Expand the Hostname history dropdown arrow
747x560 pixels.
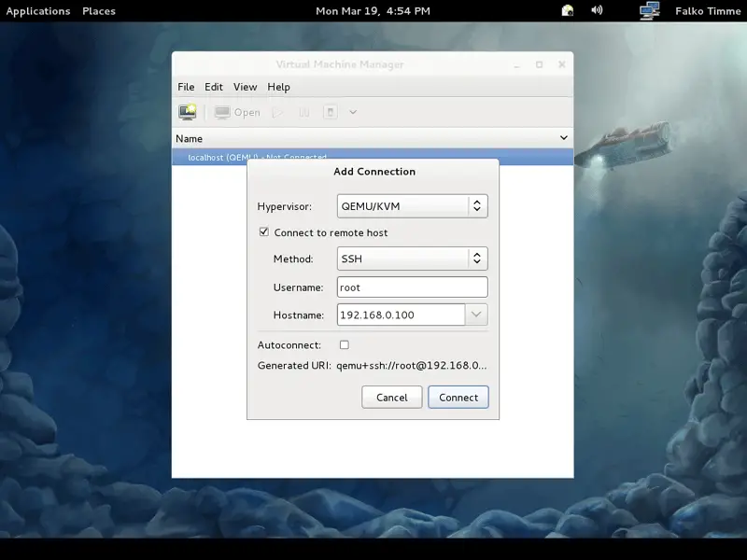click(x=476, y=315)
